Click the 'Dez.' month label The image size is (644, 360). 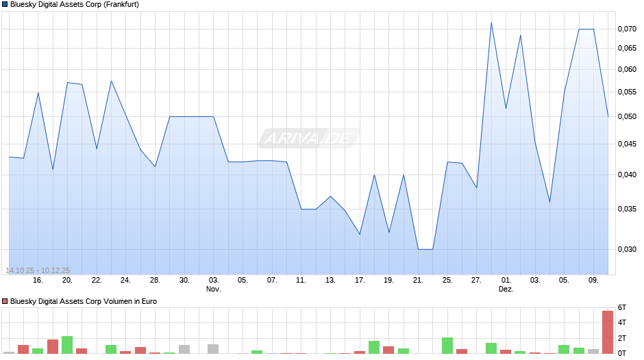[506, 289]
